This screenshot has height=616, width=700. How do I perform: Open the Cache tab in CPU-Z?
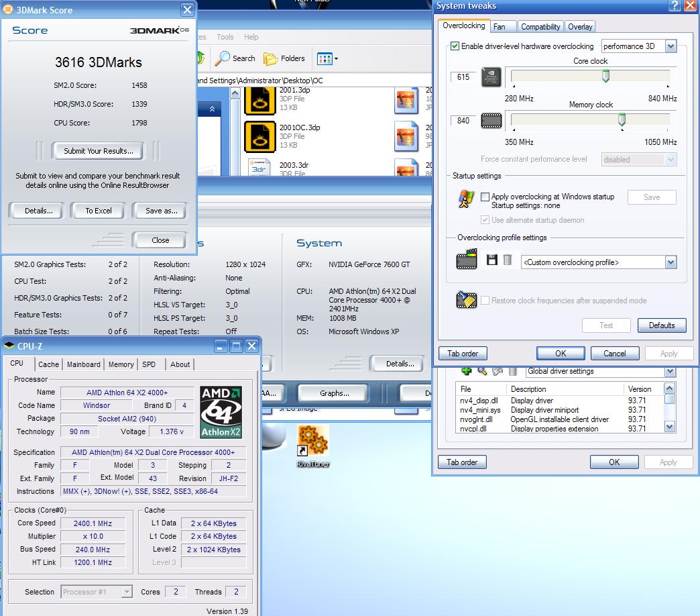49,364
